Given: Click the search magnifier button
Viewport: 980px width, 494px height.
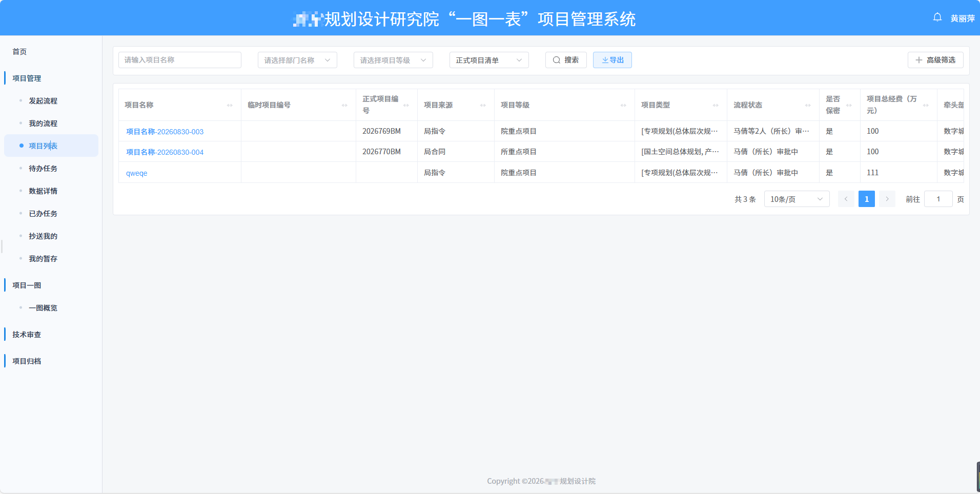Looking at the screenshot, I should coord(566,60).
